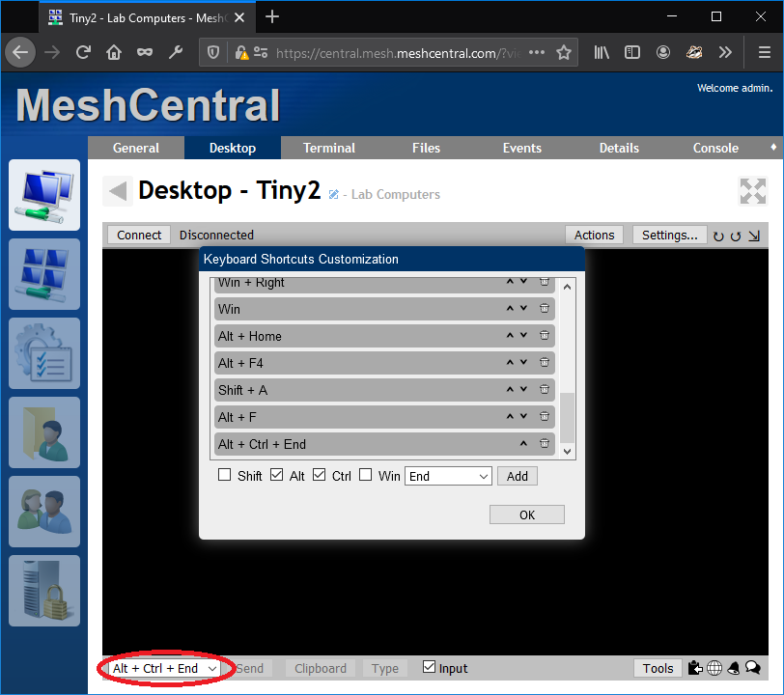Delete the Alt + Home shortcut
784x695 pixels.
545,335
